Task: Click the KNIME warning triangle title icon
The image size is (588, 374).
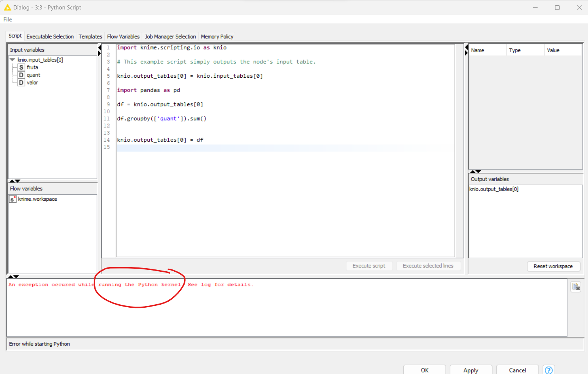Action: pos(7,8)
